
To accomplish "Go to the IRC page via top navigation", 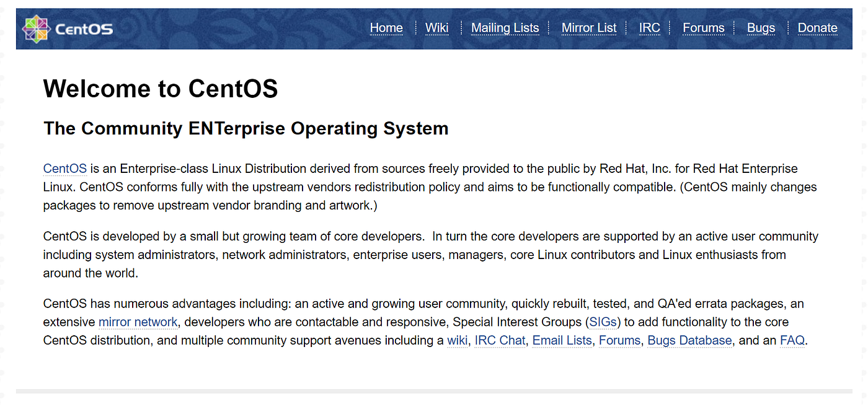I will tap(649, 28).
